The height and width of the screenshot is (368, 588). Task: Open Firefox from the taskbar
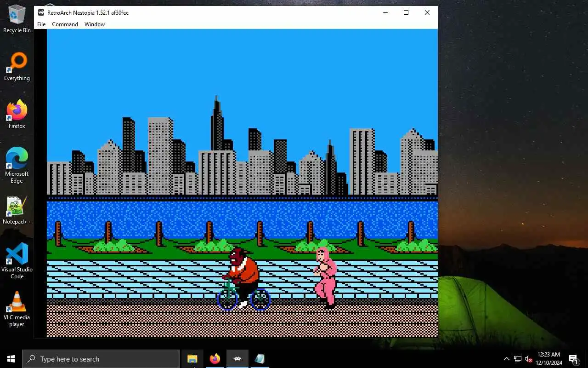point(215,359)
